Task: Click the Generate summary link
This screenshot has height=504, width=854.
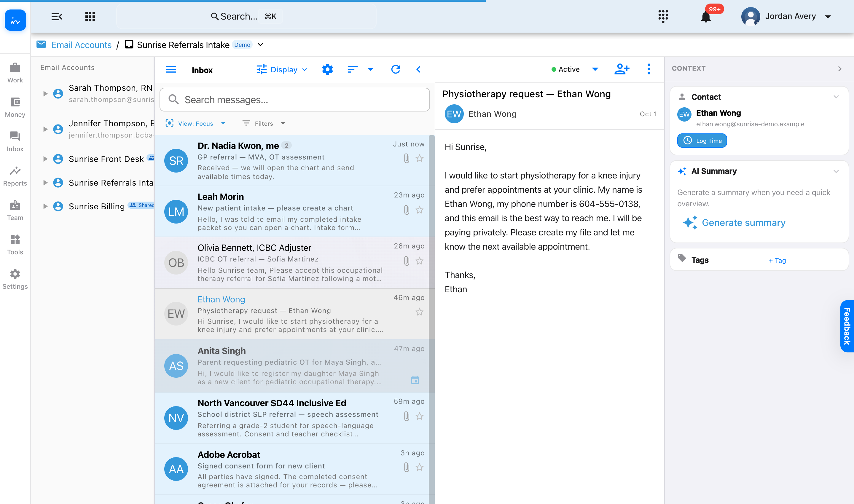Action: point(744,223)
